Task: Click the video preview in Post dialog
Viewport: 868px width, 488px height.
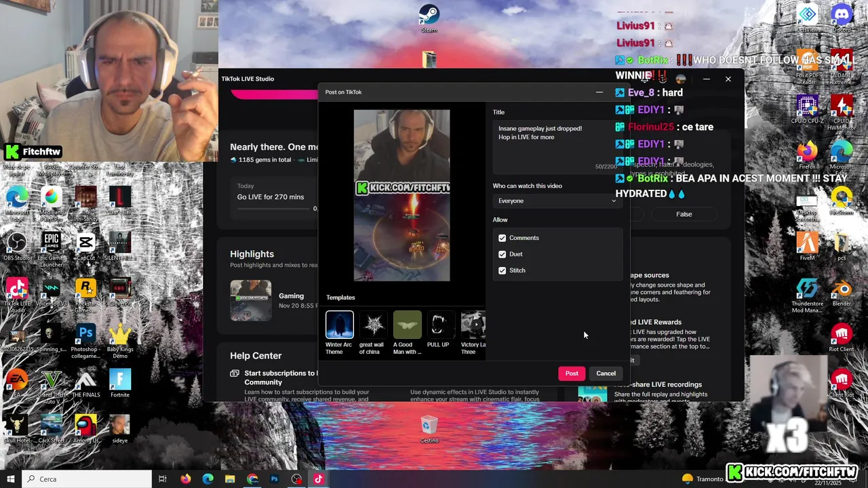Action: pos(401,195)
